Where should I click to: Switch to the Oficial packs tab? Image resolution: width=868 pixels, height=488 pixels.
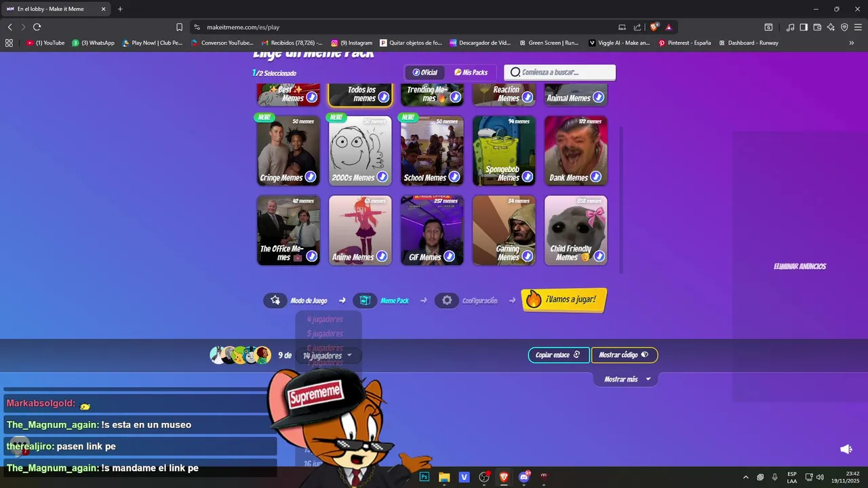pos(425,73)
